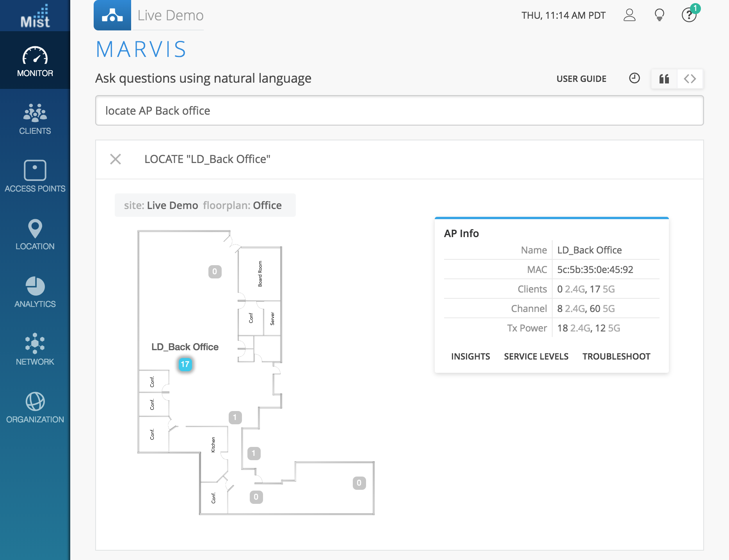729x560 pixels.
Task: Open Service Levels for LD_Back Office
Action: point(536,356)
